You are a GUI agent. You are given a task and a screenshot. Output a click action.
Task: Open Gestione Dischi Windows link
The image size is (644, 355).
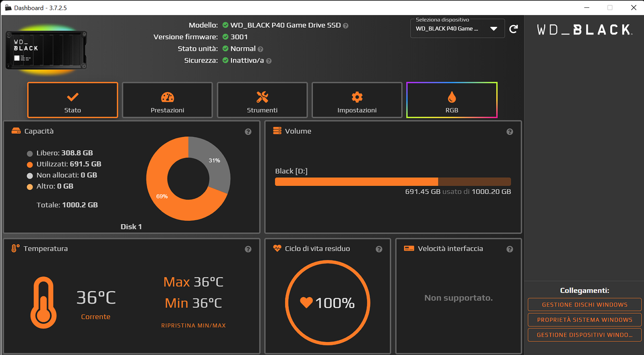coord(584,305)
